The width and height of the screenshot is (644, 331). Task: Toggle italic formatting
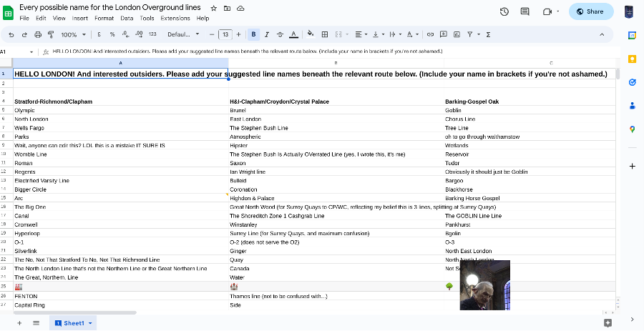(267, 35)
